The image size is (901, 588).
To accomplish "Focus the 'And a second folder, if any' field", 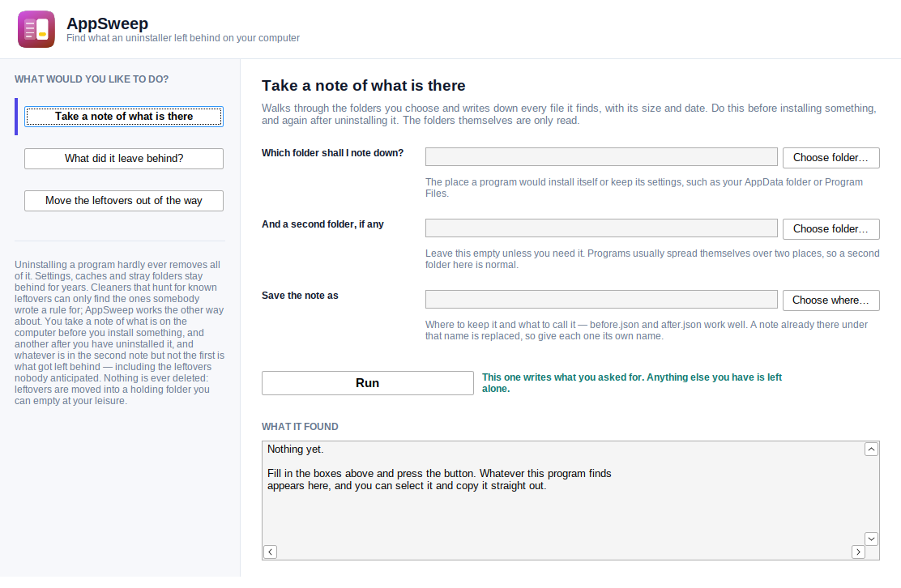I will (601, 228).
